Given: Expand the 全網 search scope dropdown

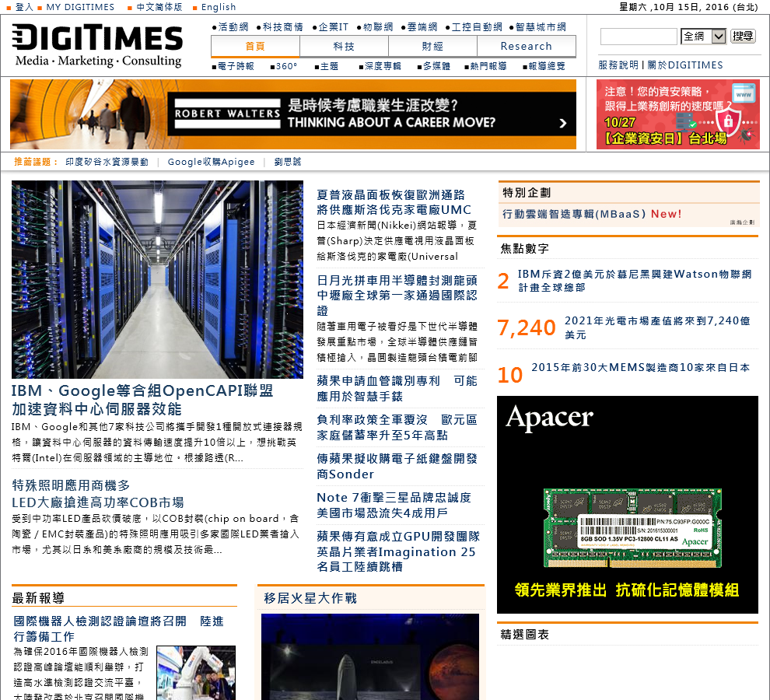Looking at the screenshot, I should [x=703, y=37].
